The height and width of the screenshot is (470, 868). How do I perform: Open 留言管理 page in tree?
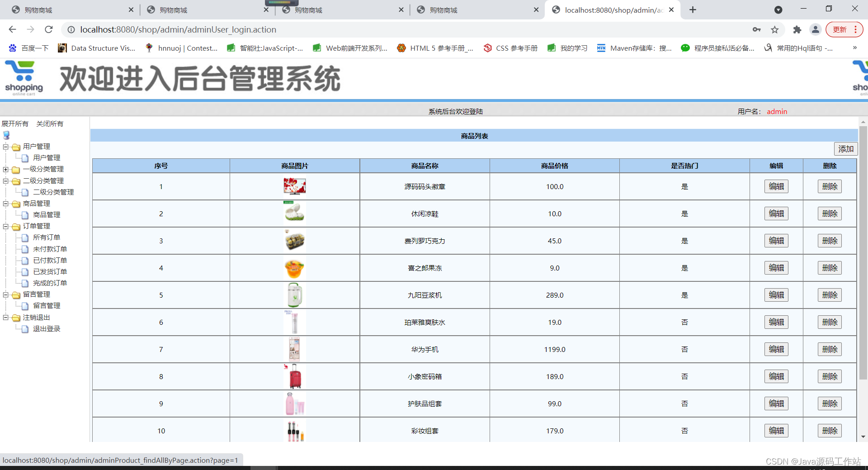coord(47,306)
